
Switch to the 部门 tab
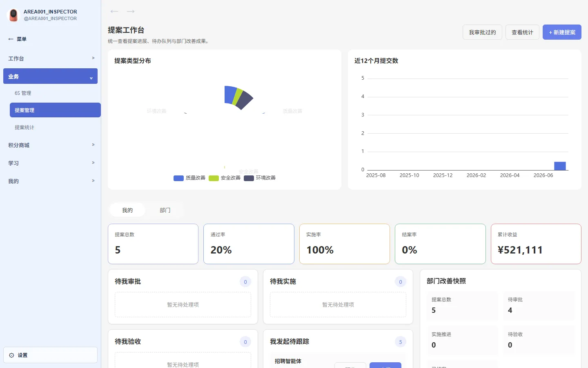165,210
